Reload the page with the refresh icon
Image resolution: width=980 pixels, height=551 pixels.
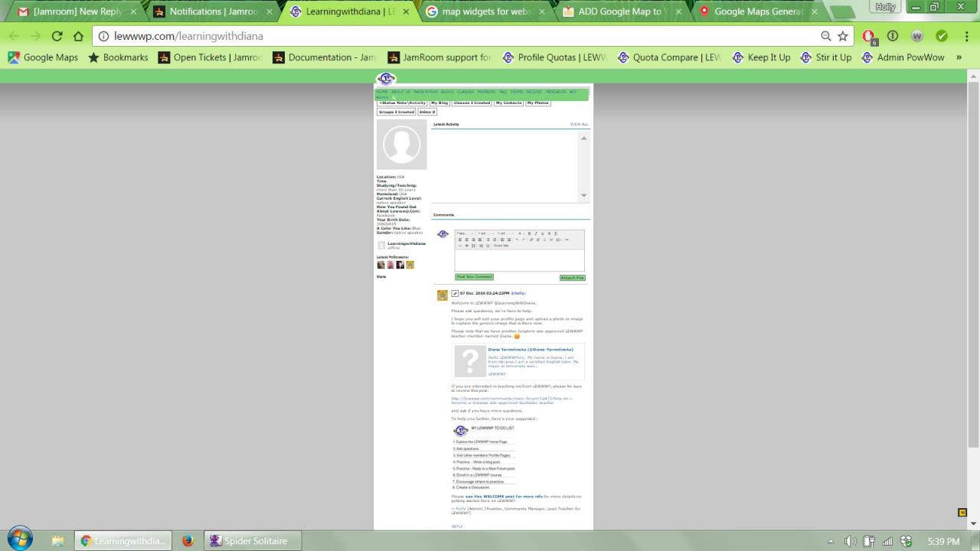click(x=57, y=36)
